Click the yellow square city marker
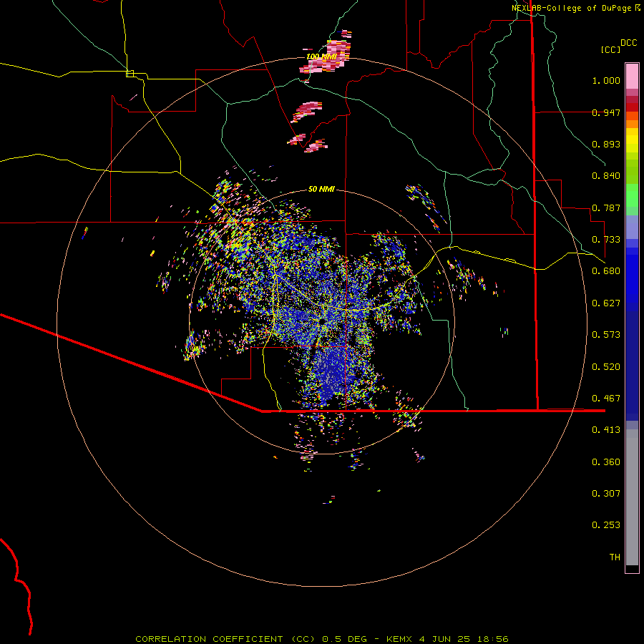 (x=130, y=74)
